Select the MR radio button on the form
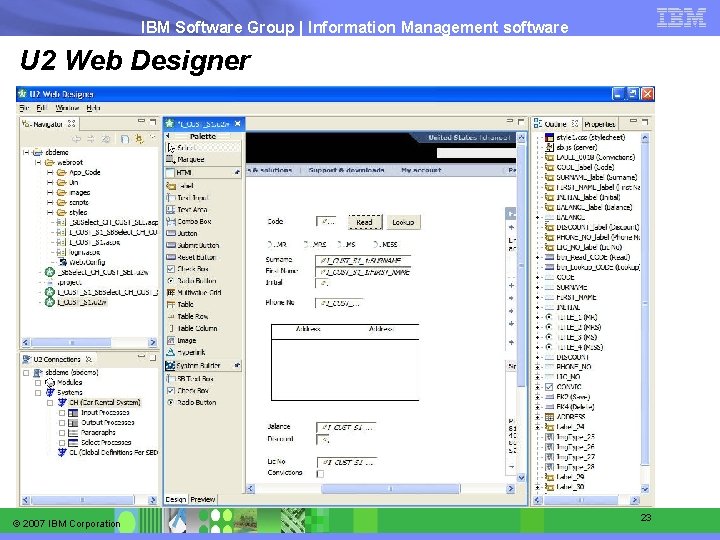This screenshot has height=540, width=720. (x=270, y=244)
